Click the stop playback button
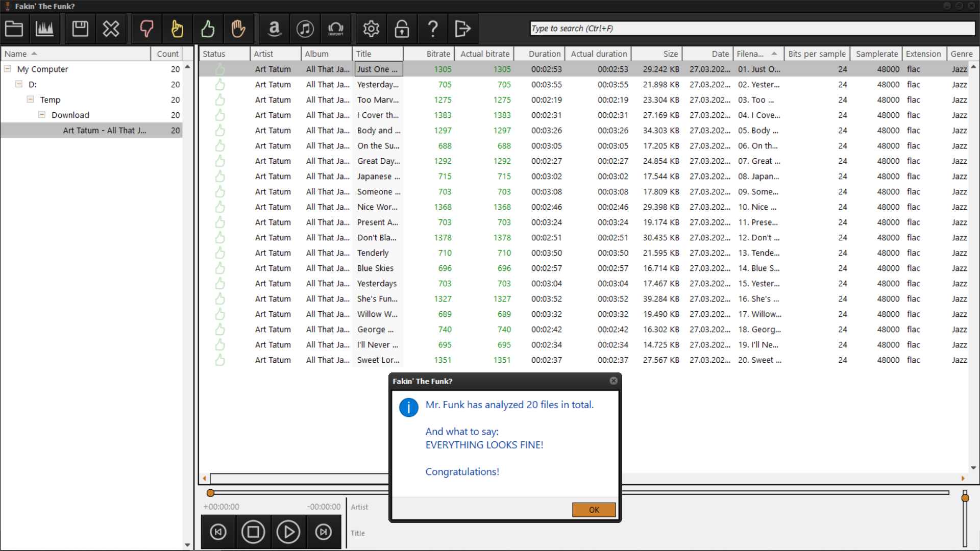This screenshot has width=980, height=551. pyautogui.click(x=253, y=532)
